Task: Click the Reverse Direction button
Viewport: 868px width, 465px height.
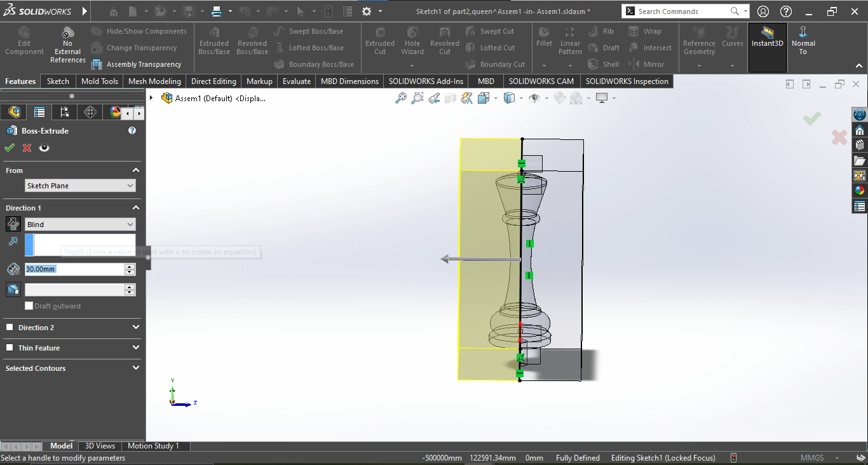Action: (x=13, y=224)
